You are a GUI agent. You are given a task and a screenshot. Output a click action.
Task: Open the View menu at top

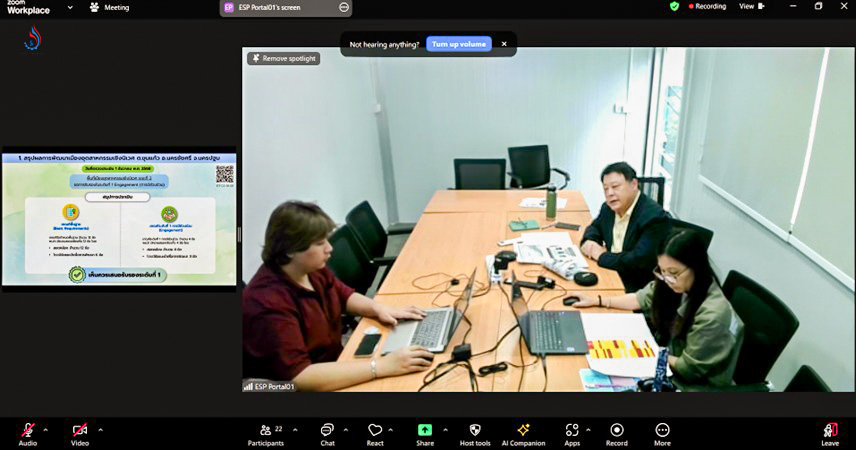point(750,6)
